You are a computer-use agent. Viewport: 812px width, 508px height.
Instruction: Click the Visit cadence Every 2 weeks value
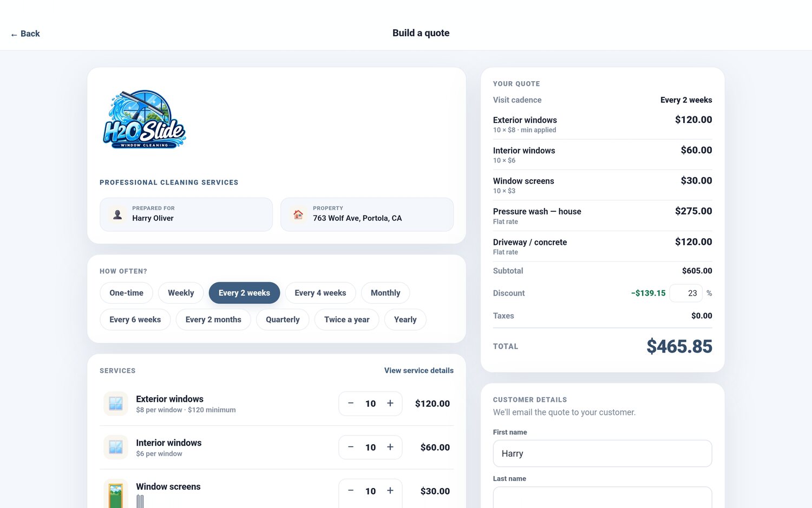point(686,100)
